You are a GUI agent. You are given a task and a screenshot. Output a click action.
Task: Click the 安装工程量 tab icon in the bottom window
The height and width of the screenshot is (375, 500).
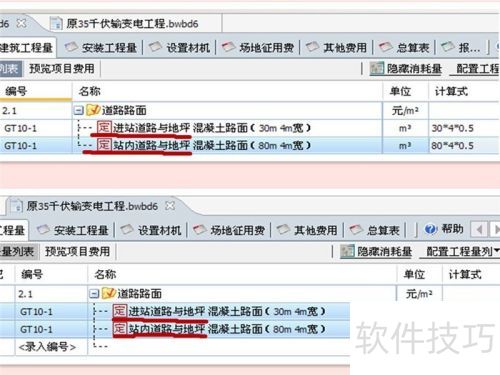43,230
